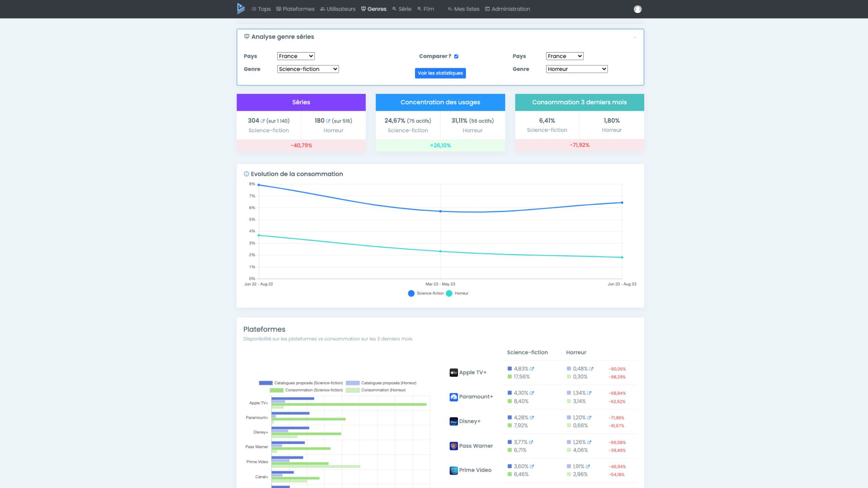
Task: Click info icon beside Evolution de la consommation
Action: [246, 174]
